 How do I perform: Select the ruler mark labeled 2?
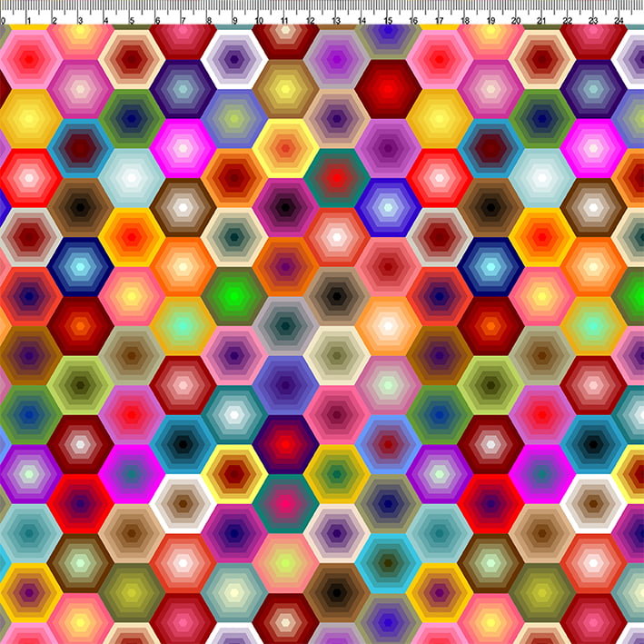(x=54, y=21)
